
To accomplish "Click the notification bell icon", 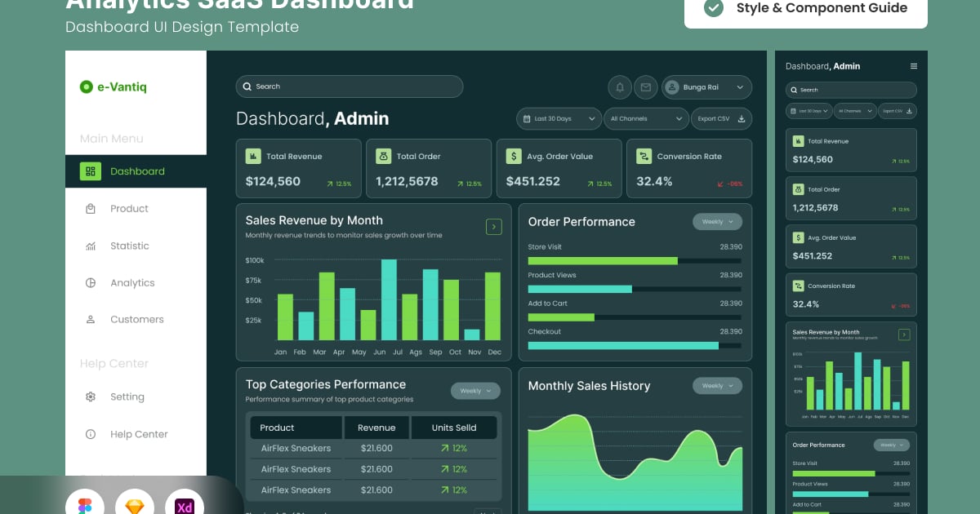I will coord(620,87).
